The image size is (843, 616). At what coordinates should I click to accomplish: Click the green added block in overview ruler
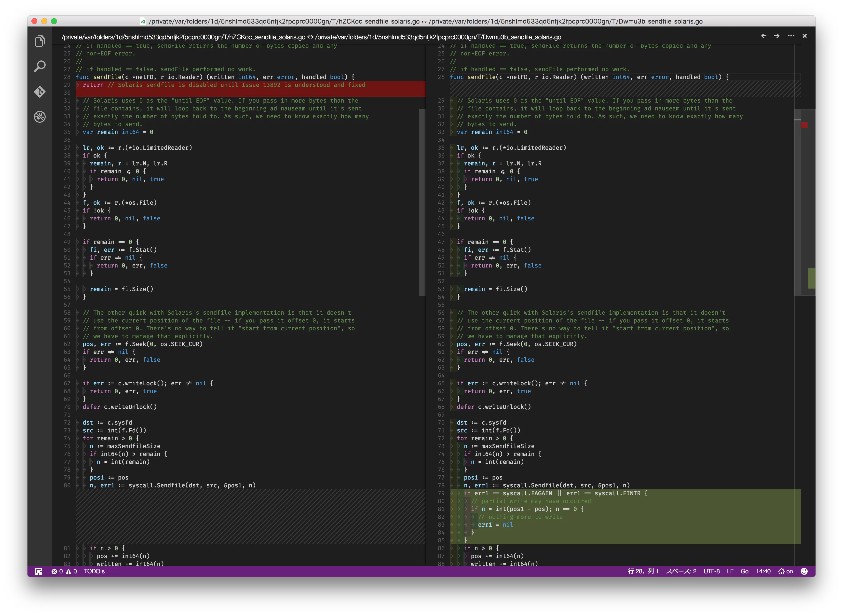(x=811, y=278)
